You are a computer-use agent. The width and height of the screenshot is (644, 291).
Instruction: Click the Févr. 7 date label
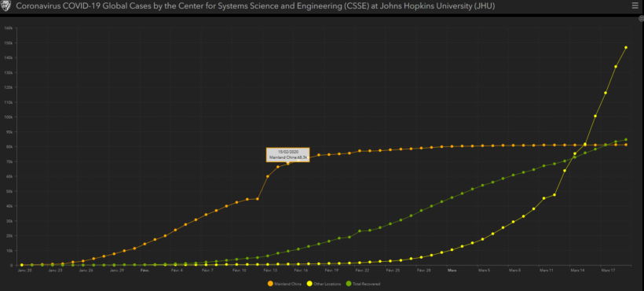click(208, 271)
